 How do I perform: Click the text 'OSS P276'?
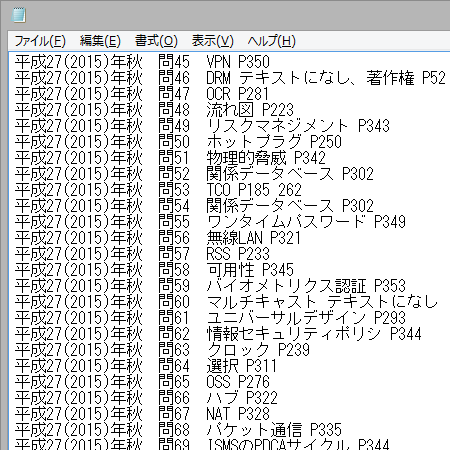(x=238, y=382)
